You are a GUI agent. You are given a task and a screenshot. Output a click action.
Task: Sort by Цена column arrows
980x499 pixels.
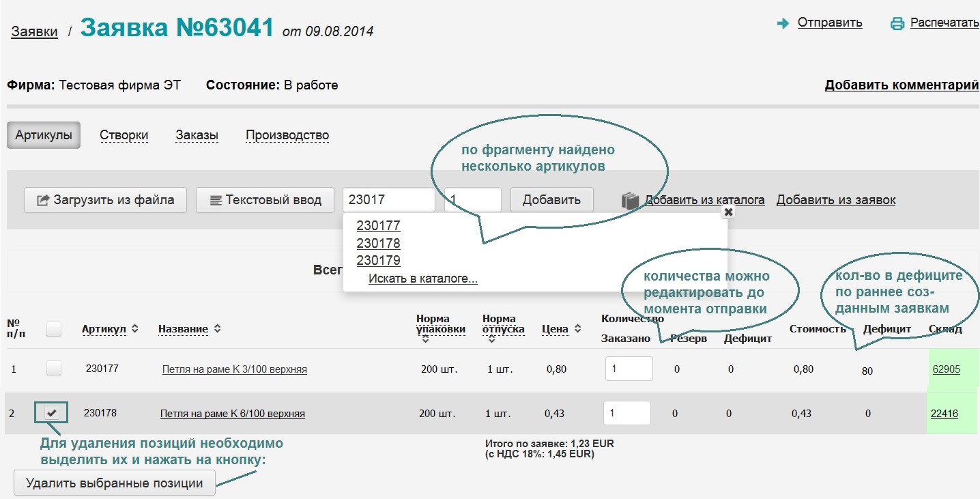(577, 329)
